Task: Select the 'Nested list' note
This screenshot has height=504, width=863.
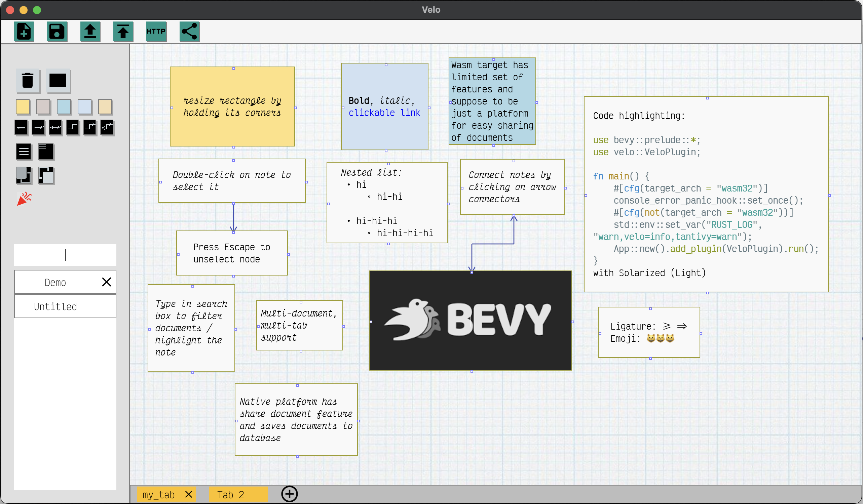Action: point(387,203)
